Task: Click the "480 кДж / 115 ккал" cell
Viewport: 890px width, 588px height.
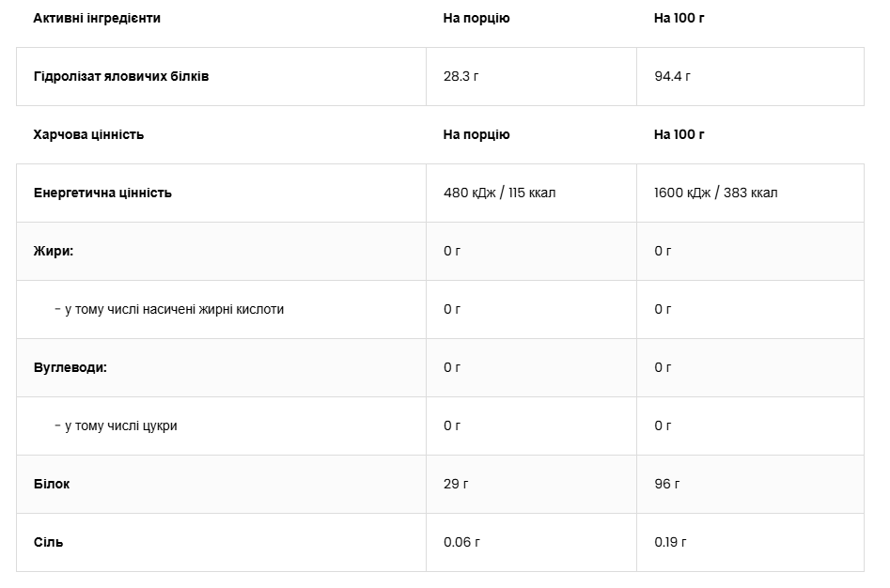Action: point(500,193)
